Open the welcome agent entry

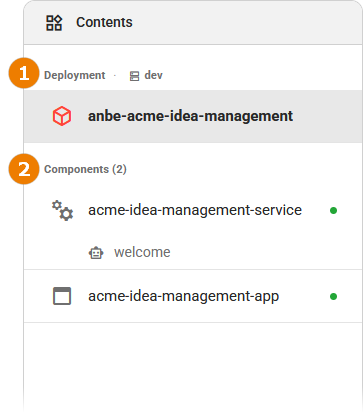[142, 252]
